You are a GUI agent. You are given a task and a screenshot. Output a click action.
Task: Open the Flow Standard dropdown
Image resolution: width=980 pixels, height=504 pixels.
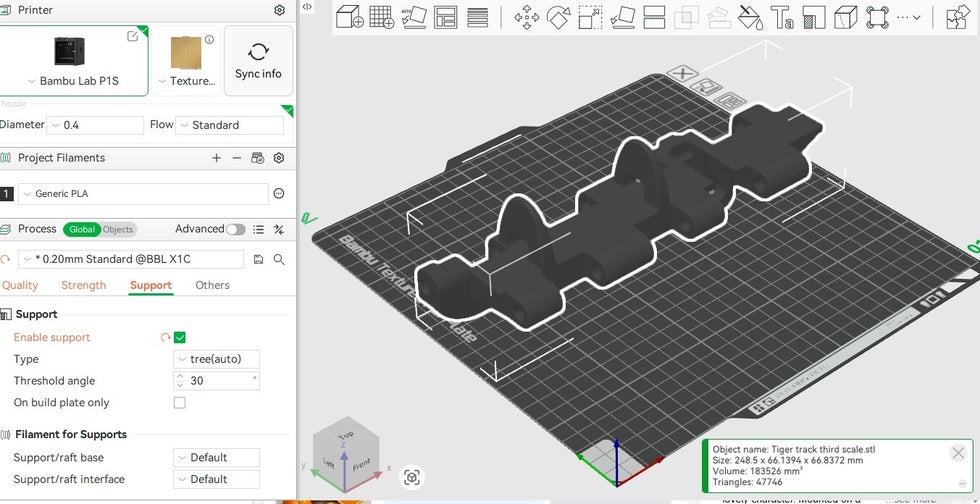pos(229,125)
